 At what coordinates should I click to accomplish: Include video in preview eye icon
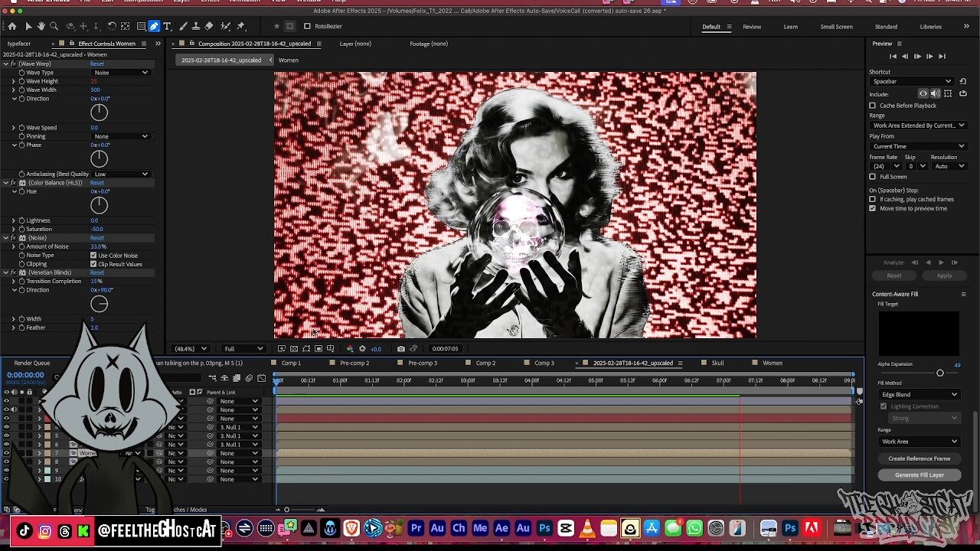(923, 93)
